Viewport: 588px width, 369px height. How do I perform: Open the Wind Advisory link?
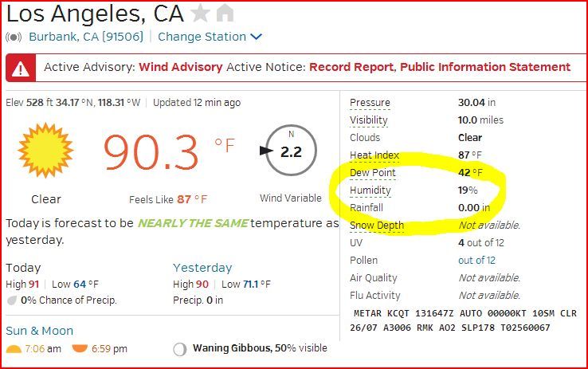click(180, 67)
